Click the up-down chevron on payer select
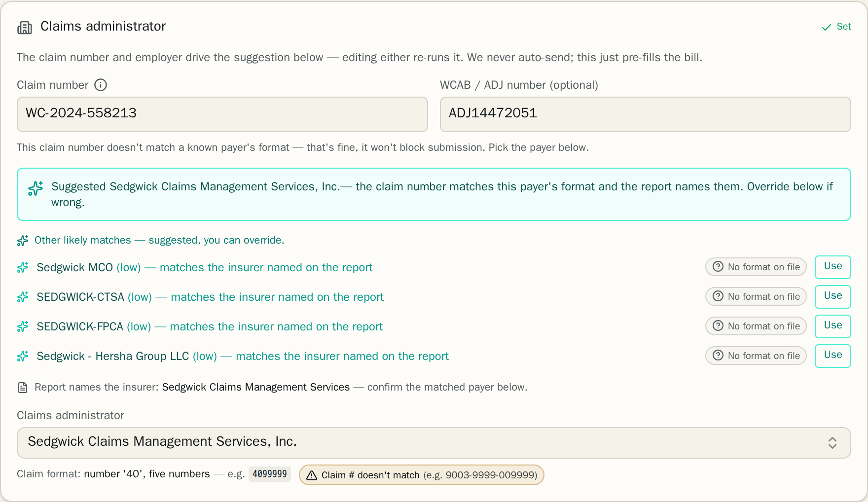The height and width of the screenshot is (502, 868). pos(832,443)
